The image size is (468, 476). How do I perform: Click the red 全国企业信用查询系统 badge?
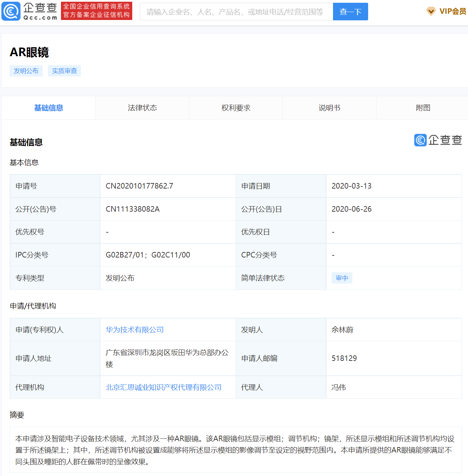coord(96,11)
